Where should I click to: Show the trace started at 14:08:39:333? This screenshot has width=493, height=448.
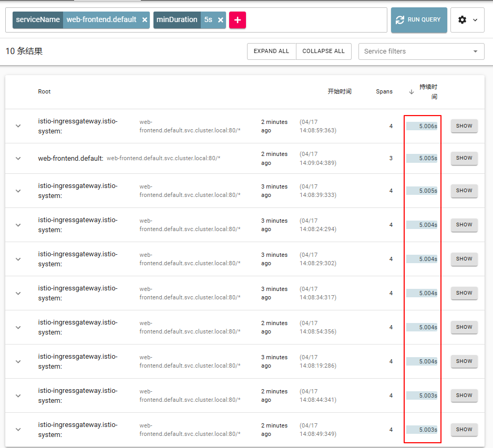[x=464, y=191]
